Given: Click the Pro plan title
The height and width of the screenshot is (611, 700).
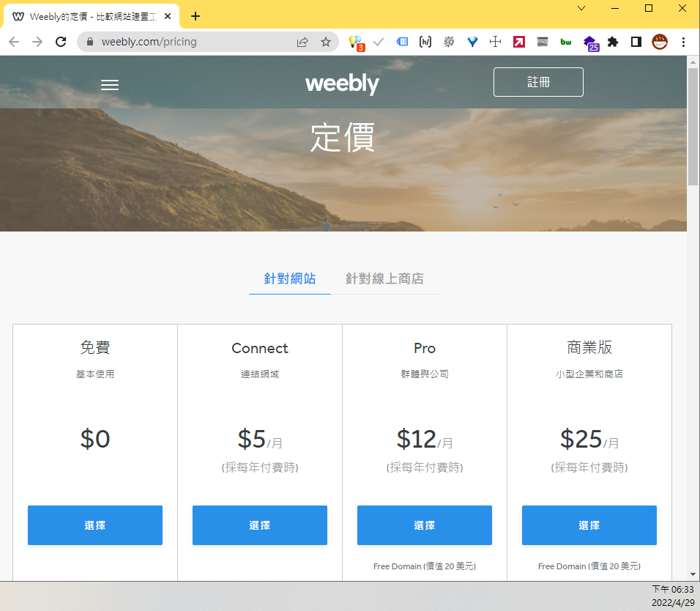Looking at the screenshot, I should (x=425, y=348).
